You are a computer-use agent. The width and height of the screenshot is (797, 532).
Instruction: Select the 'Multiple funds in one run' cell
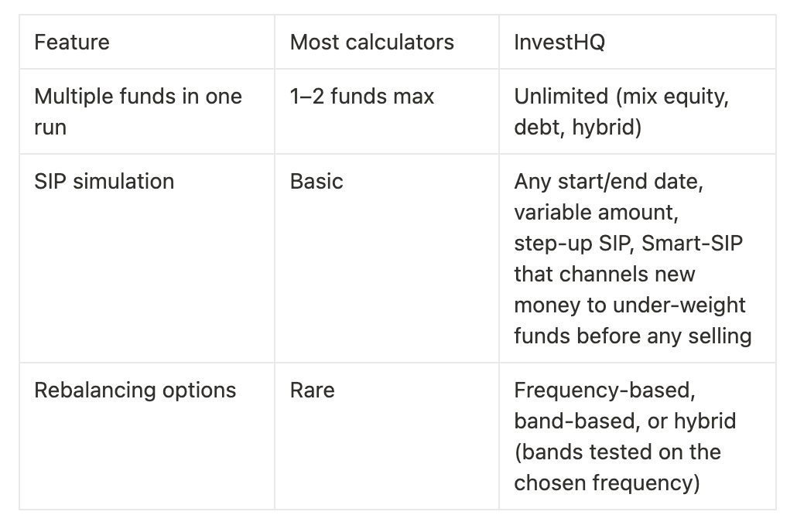(138, 111)
